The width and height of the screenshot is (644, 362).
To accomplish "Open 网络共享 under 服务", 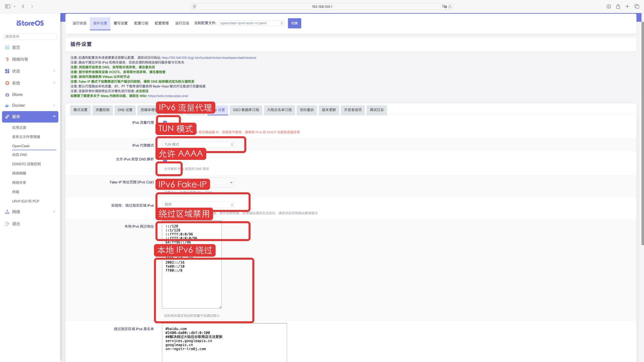I will point(19,183).
